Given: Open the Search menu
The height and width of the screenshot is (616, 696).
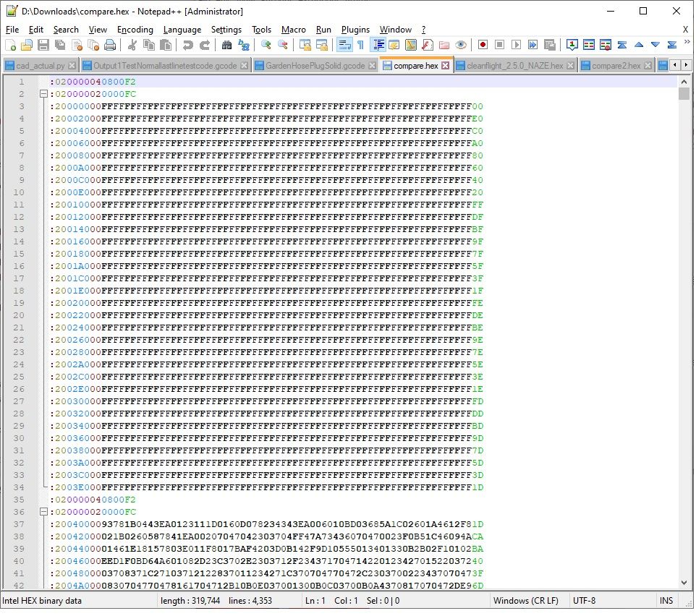Looking at the screenshot, I should point(66,30).
